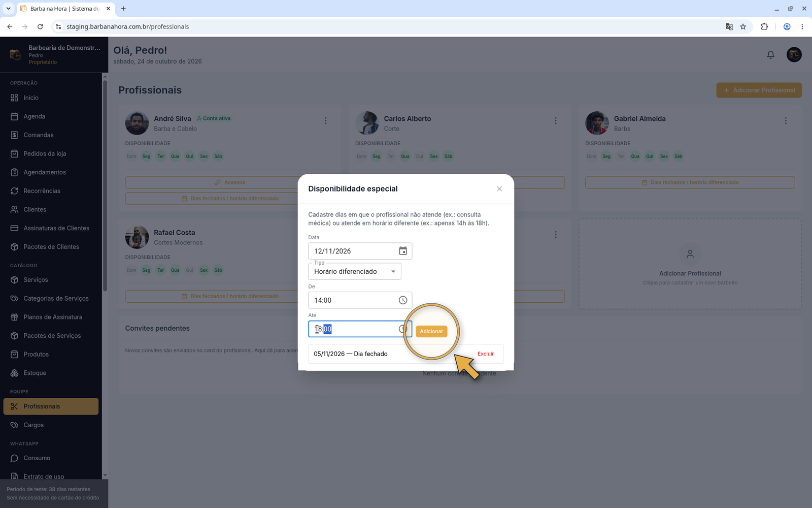
Task: Open Pedidos da loja section
Action: point(51,153)
